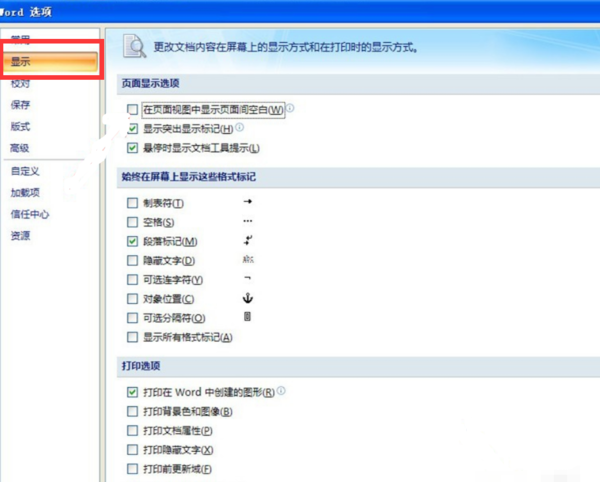600x482 pixels.
Task: Open the 加载项 category
Action: click(x=25, y=192)
